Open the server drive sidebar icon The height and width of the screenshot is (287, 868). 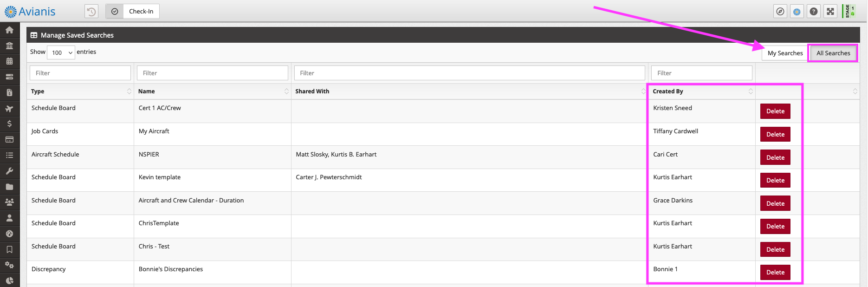[9, 77]
